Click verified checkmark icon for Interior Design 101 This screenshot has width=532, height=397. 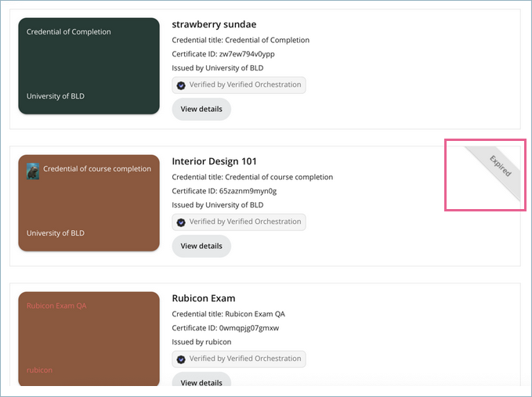(181, 222)
